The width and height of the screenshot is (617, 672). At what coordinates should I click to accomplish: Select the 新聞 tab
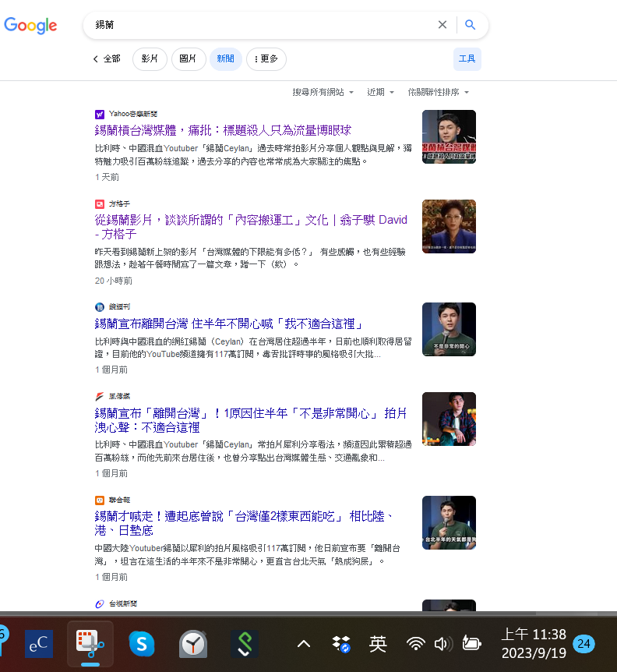coord(226,58)
